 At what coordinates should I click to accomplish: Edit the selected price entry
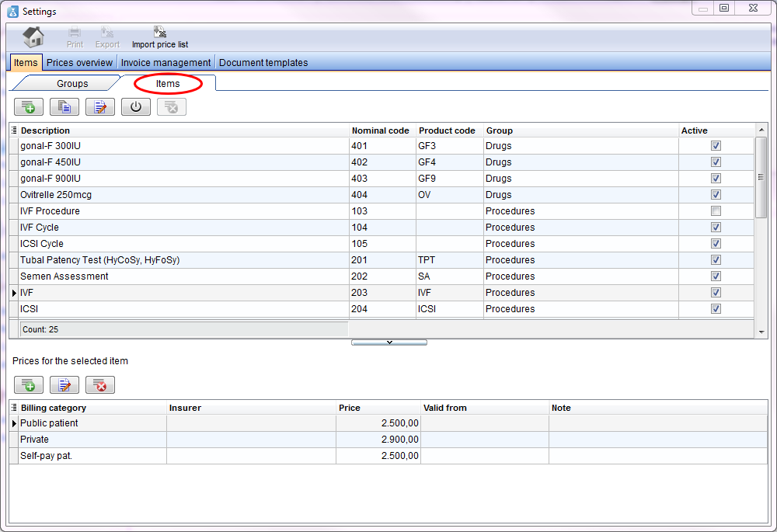[x=64, y=385]
